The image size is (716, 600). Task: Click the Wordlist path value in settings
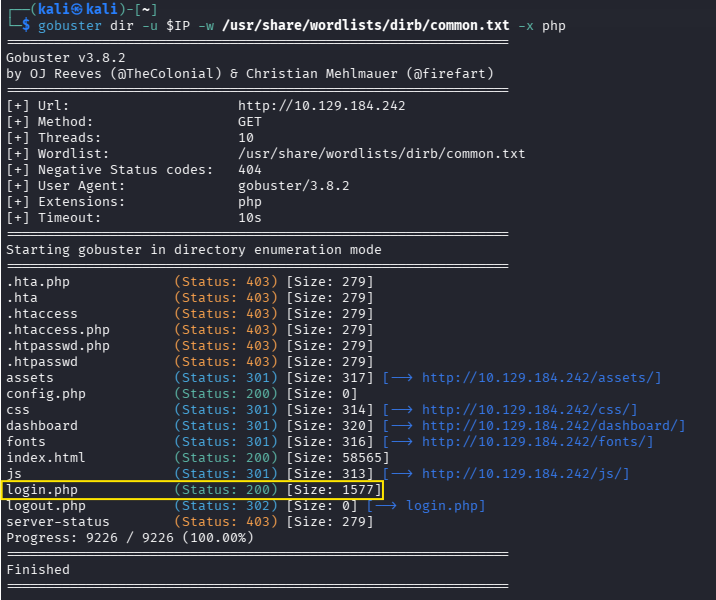coord(382,154)
